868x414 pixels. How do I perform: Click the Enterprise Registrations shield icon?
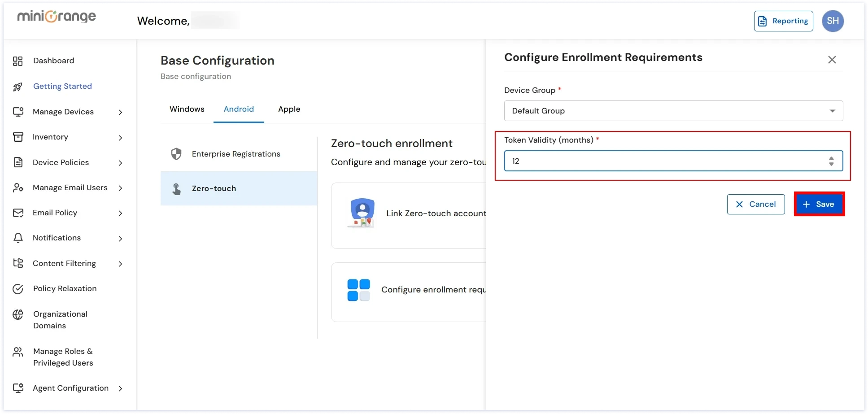tap(176, 154)
